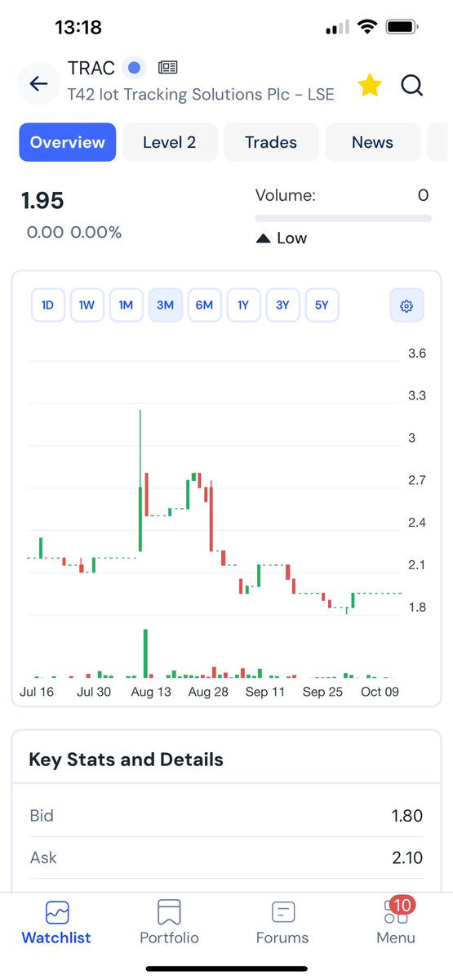Set chart range to 1Y

click(x=243, y=305)
